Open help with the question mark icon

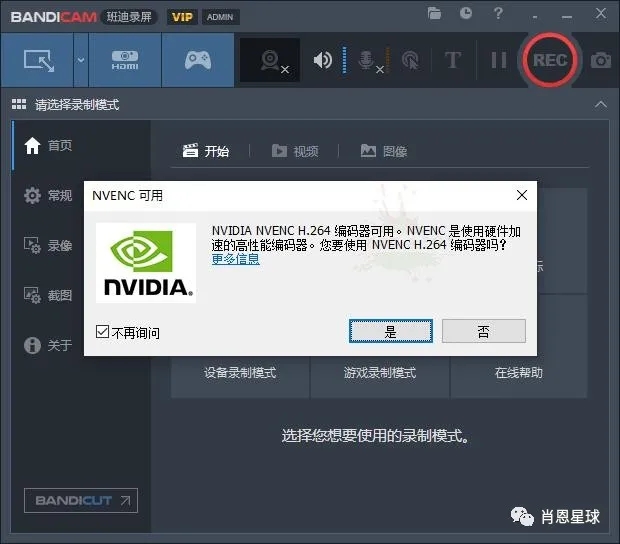498,13
